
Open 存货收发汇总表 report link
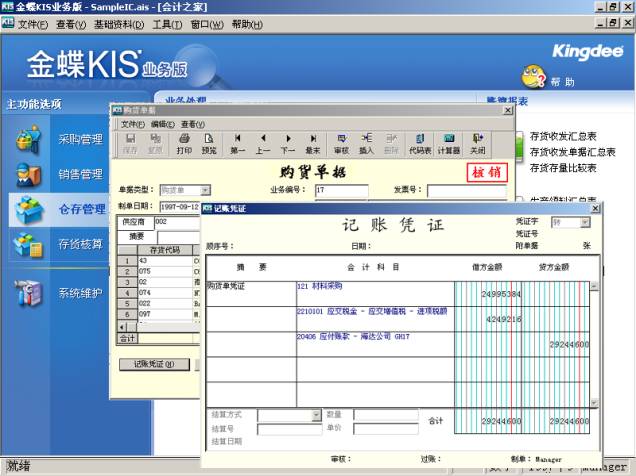tap(563, 136)
